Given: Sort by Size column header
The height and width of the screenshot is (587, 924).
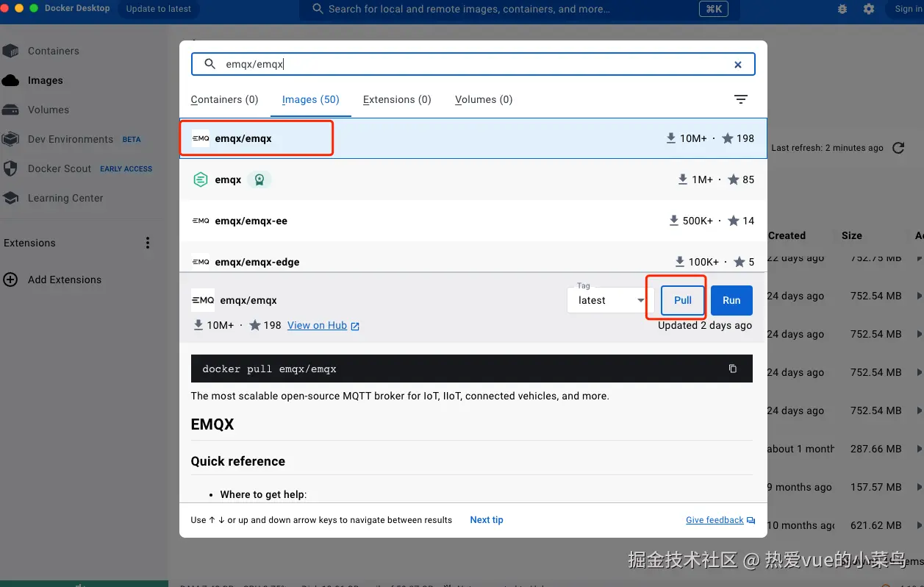Looking at the screenshot, I should [x=852, y=235].
